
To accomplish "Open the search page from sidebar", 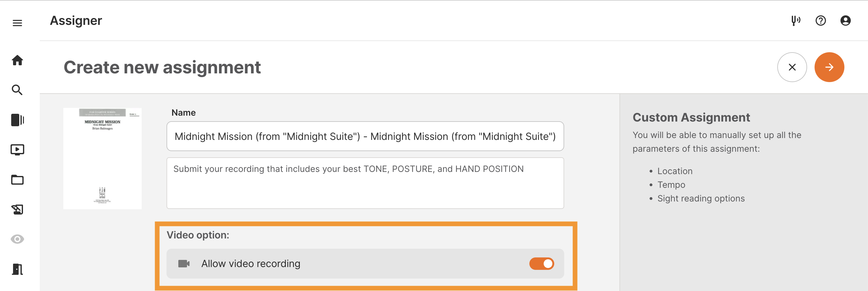I will [x=17, y=90].
